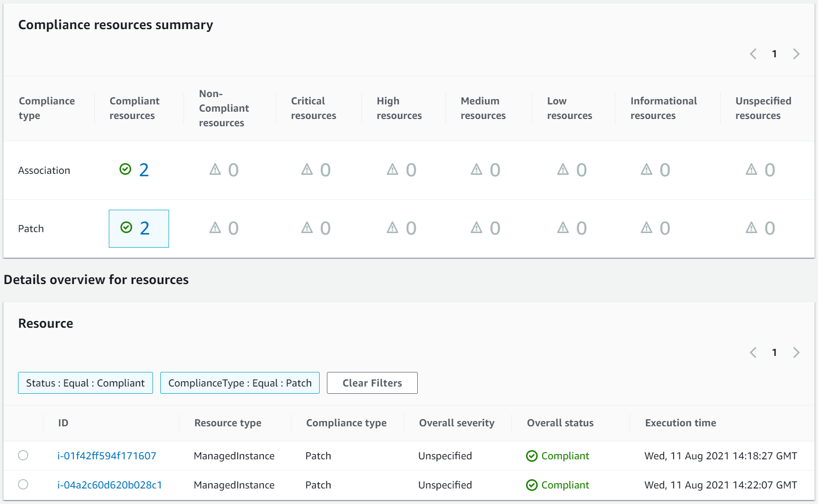Sort by Execution time column header
818x504 pixels.
[x=681, y=423]
